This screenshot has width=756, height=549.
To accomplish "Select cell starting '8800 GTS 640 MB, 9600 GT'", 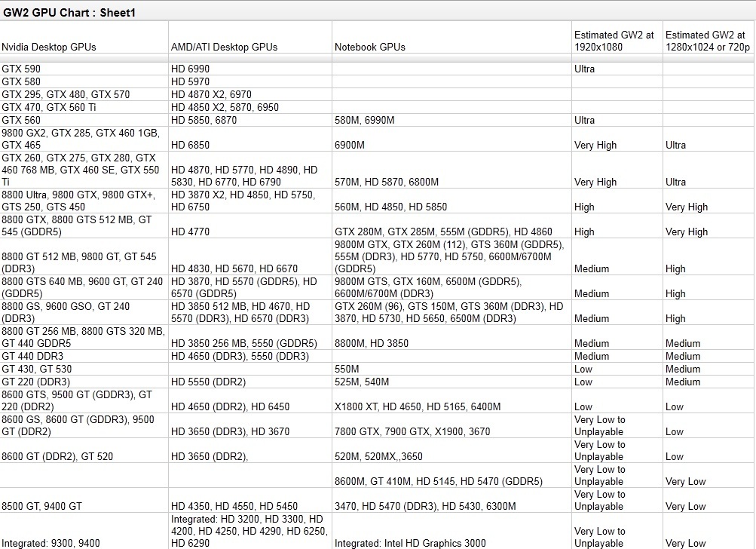I will click(x=82, y=287).
